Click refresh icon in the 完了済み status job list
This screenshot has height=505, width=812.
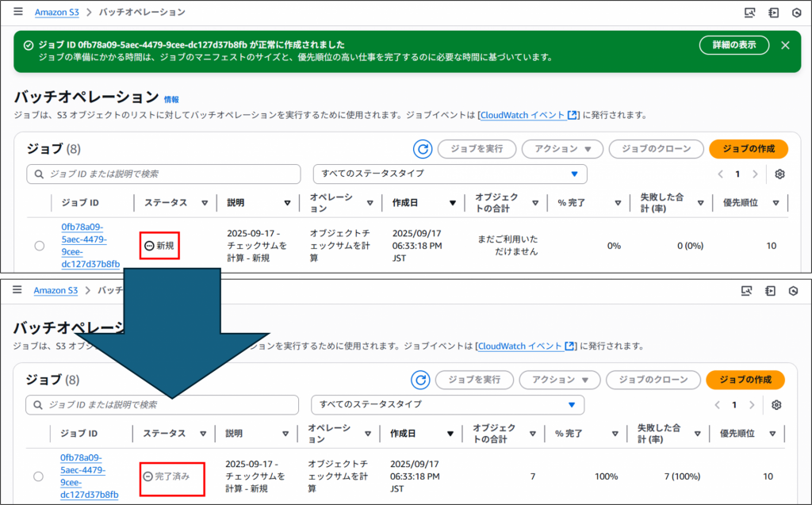click(421, 380)
